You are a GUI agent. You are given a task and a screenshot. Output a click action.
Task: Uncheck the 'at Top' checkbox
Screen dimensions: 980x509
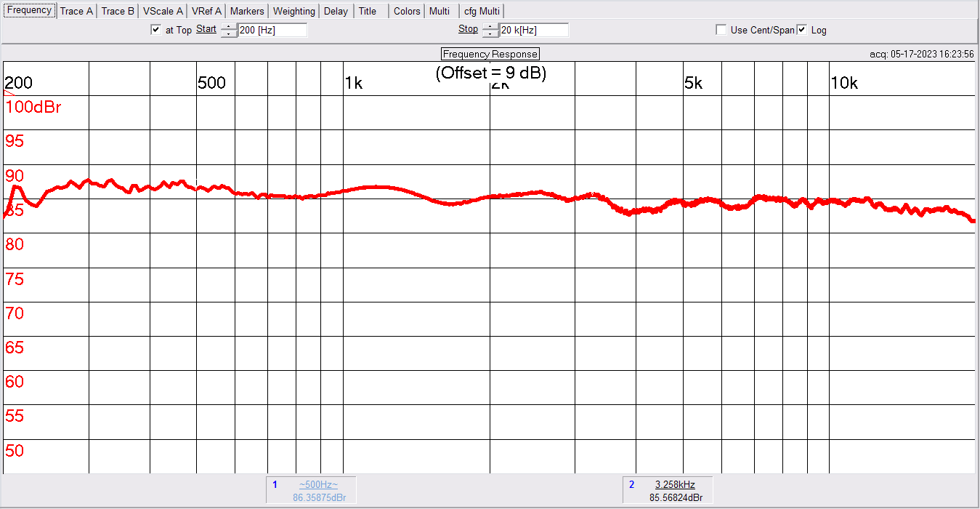155,30
